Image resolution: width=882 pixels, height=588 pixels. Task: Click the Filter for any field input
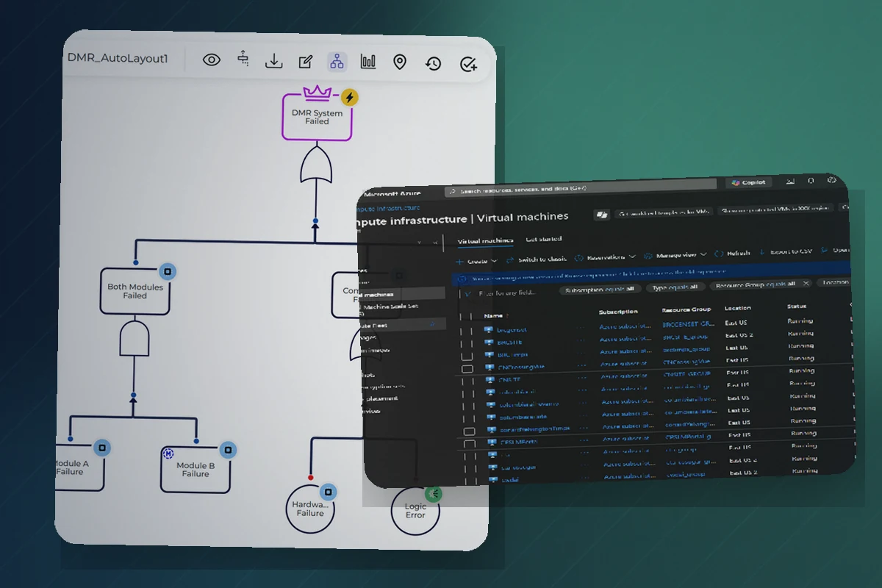[x=507, y=293]
